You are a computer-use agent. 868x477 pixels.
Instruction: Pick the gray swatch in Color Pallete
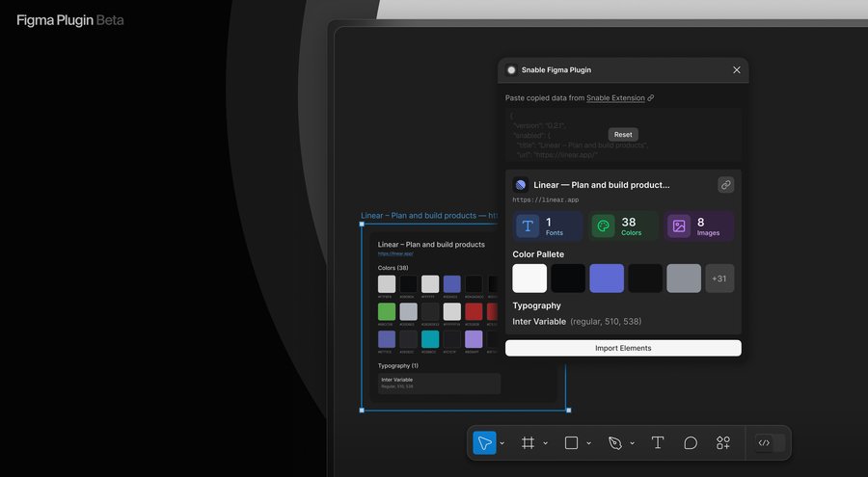coord(684,278)
